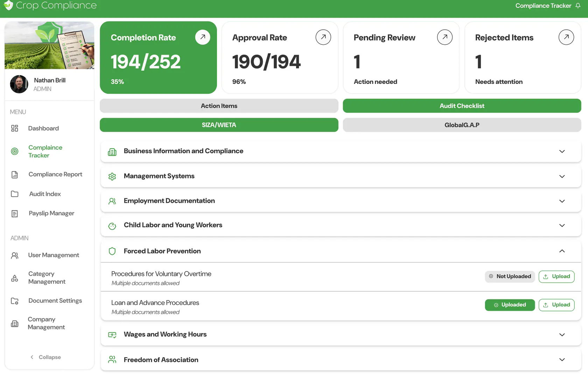588x375 pixels.
Task: Expand Wages and Working Hours chevron
Action: [562, 335]
